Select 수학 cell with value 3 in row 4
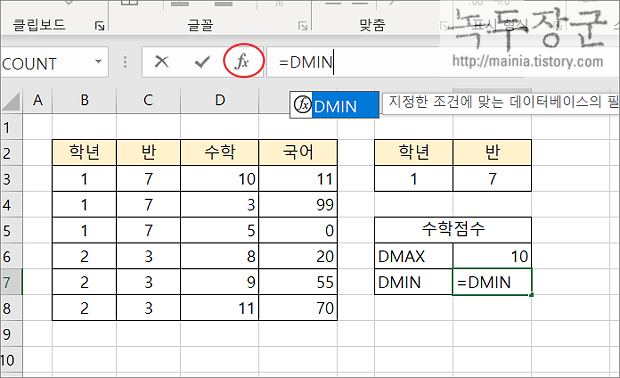620x378 pixels. click(220, 204)
